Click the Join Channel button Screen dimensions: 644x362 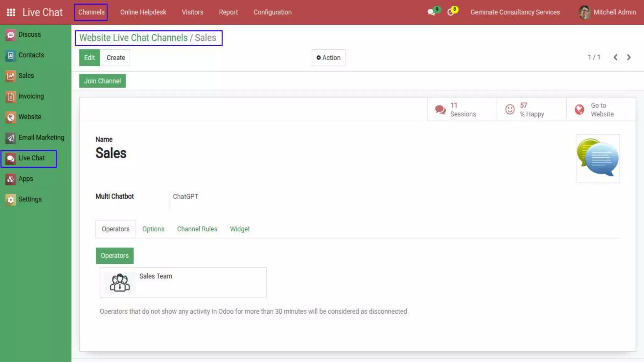click(102, 81)
